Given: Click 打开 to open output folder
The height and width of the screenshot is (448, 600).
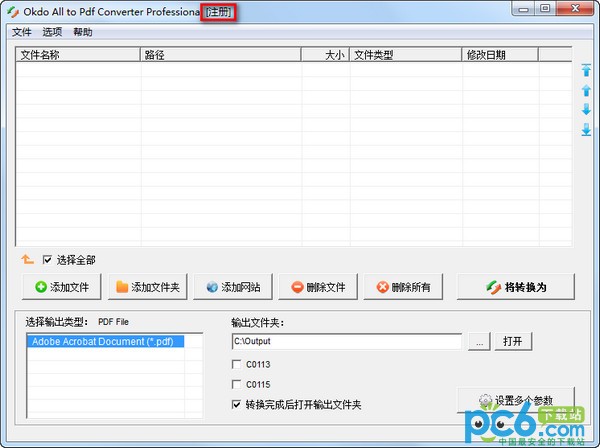Looking at the screenshot, I should pyautogui.click(x=513, y=341).
